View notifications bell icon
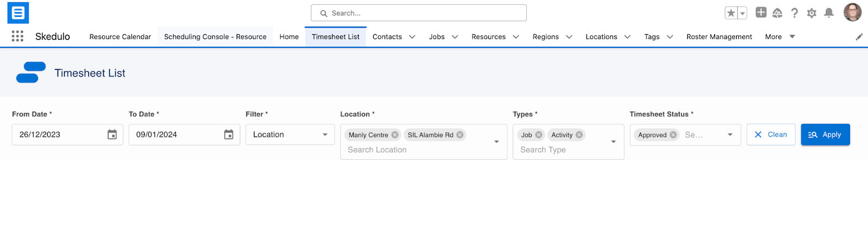This screenshot has width=868, height=238. (829, 13)
